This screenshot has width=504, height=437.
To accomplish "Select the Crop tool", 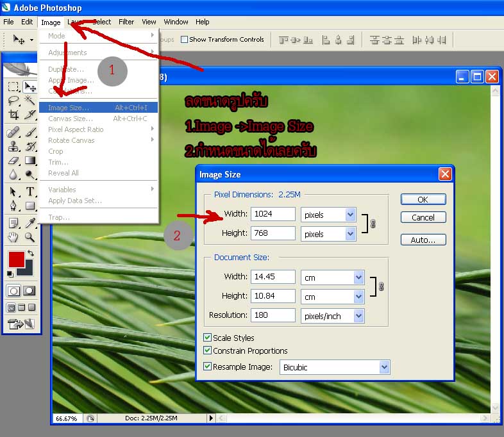I will [x=13, y=115].
